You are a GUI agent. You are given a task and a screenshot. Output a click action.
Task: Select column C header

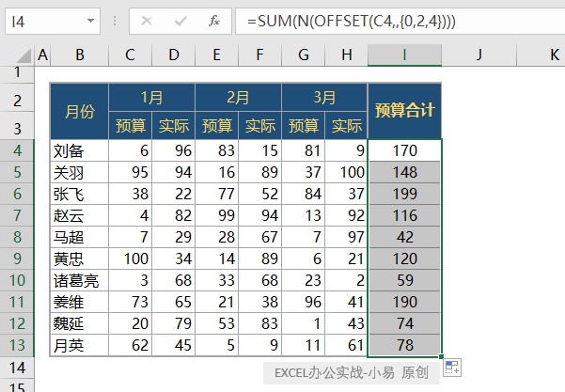[x=130, y=55]
